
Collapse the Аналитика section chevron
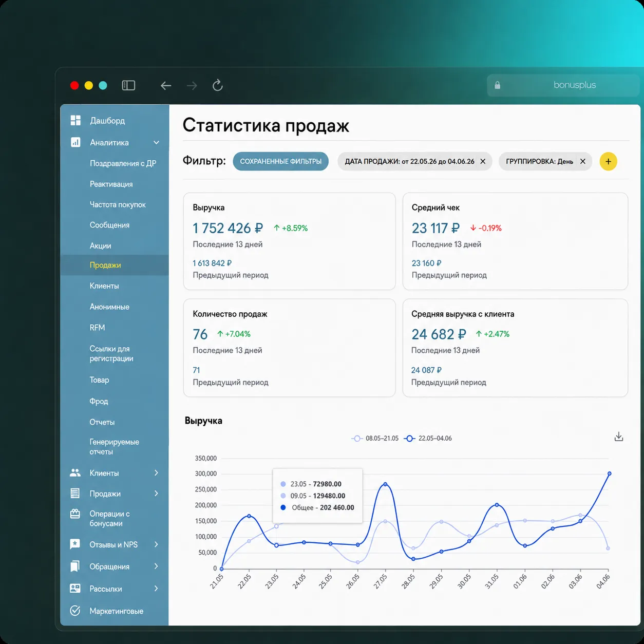(156, 142)
